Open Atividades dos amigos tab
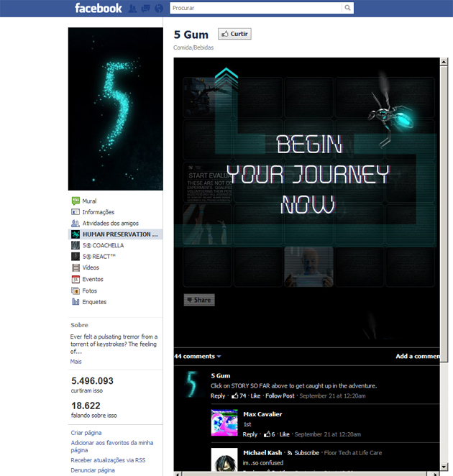Viewport: 453px width, 476px height. [x=111, y=223]
